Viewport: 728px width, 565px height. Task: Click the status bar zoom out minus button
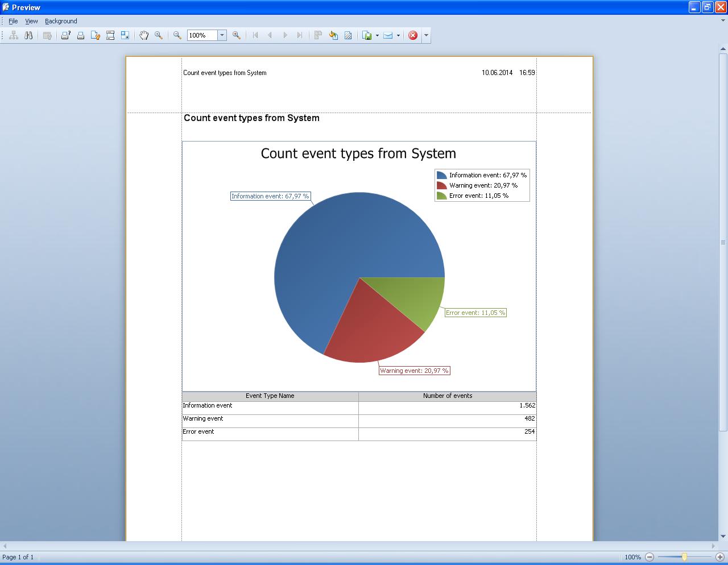click(x=650, y=557)
